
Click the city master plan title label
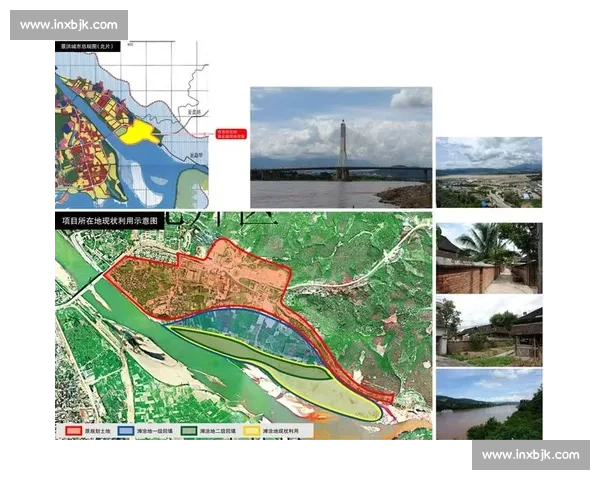point(95,47)
